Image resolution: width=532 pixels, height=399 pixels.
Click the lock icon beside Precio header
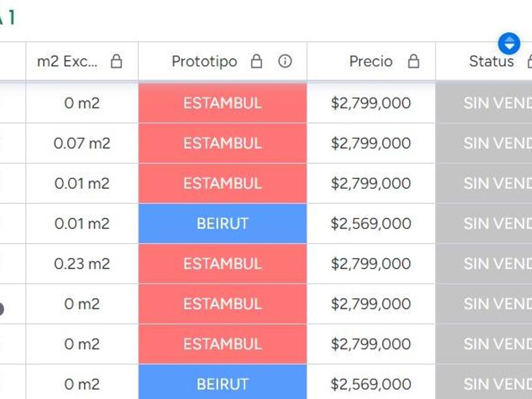[x=414, y=61]
